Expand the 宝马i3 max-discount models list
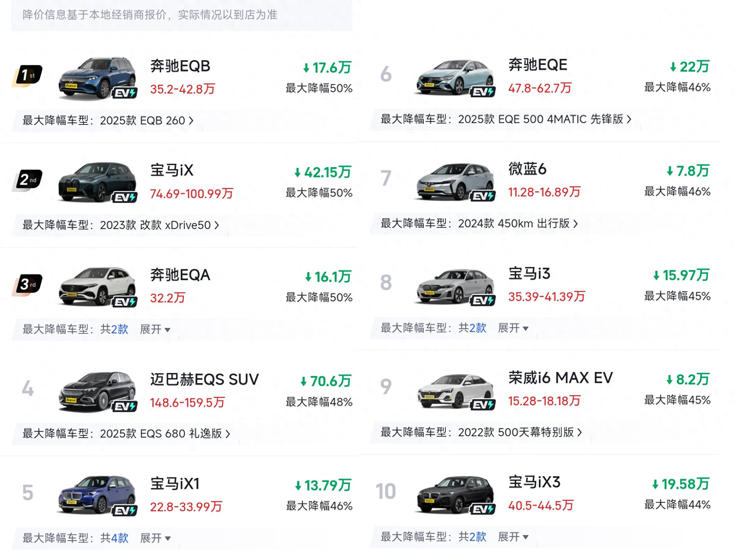752x560 pixels. click(x=513, y=328)
